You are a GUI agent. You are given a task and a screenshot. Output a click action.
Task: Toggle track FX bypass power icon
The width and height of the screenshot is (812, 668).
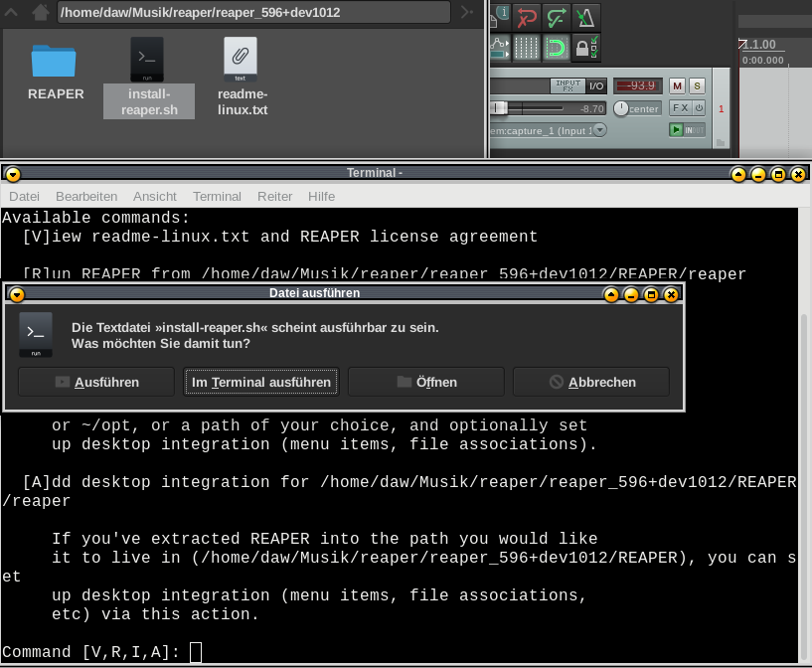699,107
